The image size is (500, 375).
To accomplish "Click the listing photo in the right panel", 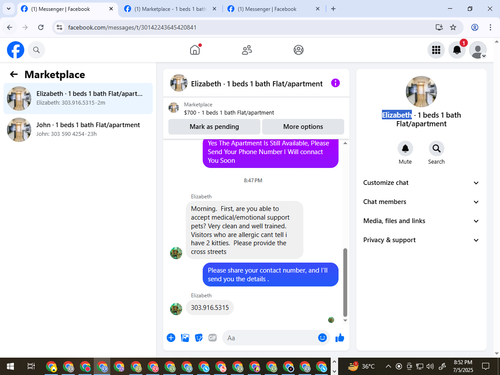I will (x=421, y=91).
